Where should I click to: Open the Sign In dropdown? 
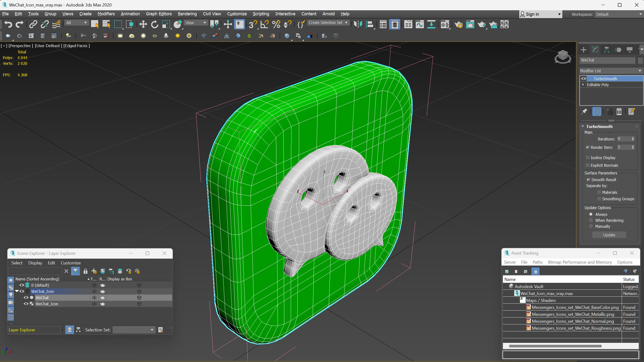pos(541,15)
